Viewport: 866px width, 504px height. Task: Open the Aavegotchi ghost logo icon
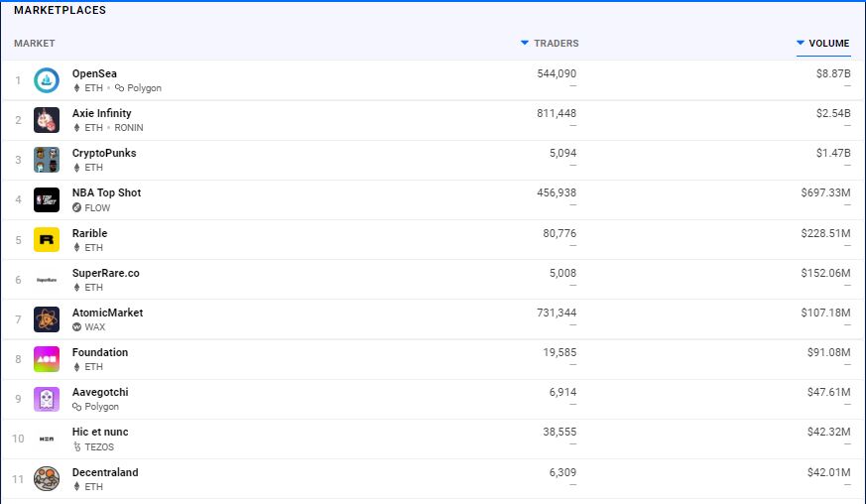pos(47,399)
